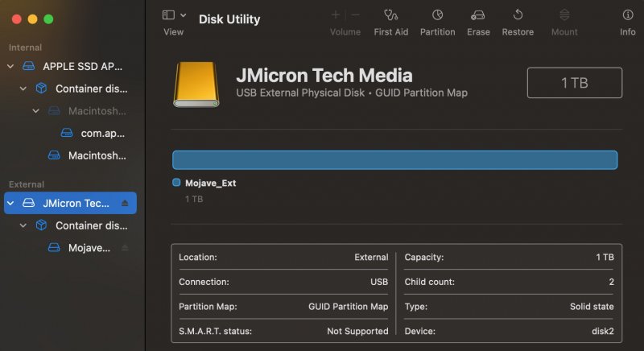644x351 pixels.
Task: Select the com.ap... snapshot in sidebar
Action: (x=102, y=133)
